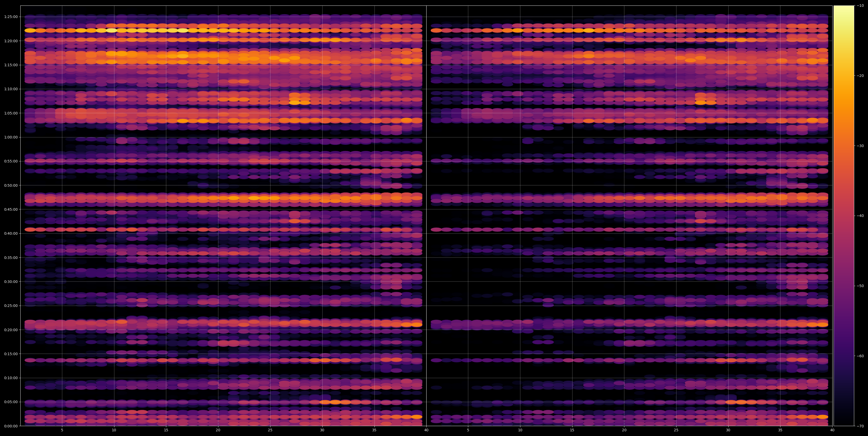Click the −70 colorbar tick label
The height and width of the screenshot is (436, 868).
pos(860,426)
